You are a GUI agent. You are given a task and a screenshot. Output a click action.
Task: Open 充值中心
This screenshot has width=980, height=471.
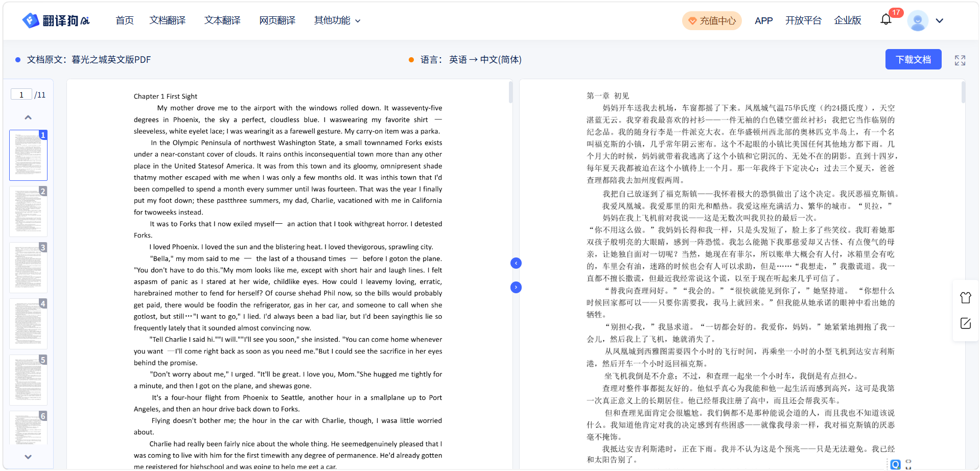click(712, 21)
